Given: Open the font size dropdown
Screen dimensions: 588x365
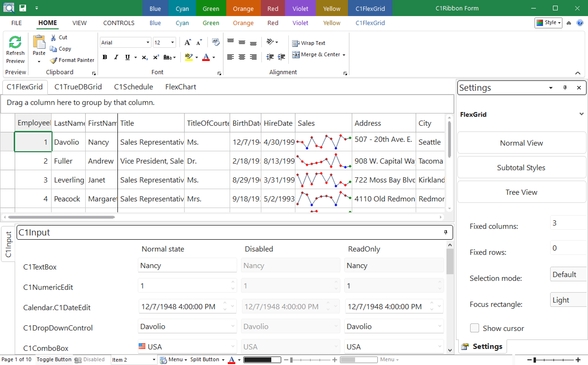Looking at the screenshot, I should pos(172,43).
